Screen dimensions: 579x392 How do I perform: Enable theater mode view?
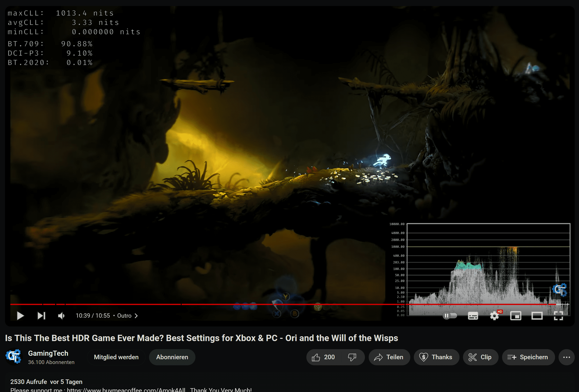pyautogui.click(x=537, y=316)
